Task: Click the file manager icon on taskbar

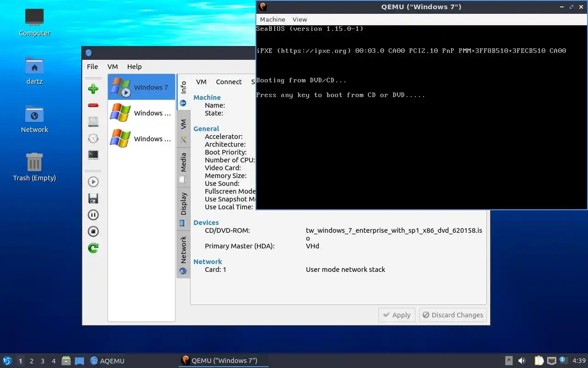Action: pos(66,361)
